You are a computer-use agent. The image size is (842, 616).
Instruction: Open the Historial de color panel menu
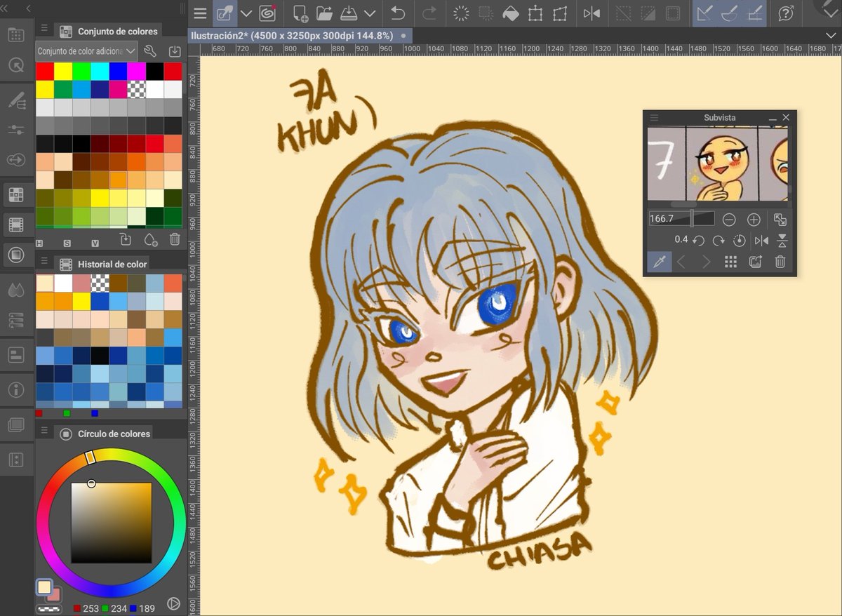(x=44, y=261)
